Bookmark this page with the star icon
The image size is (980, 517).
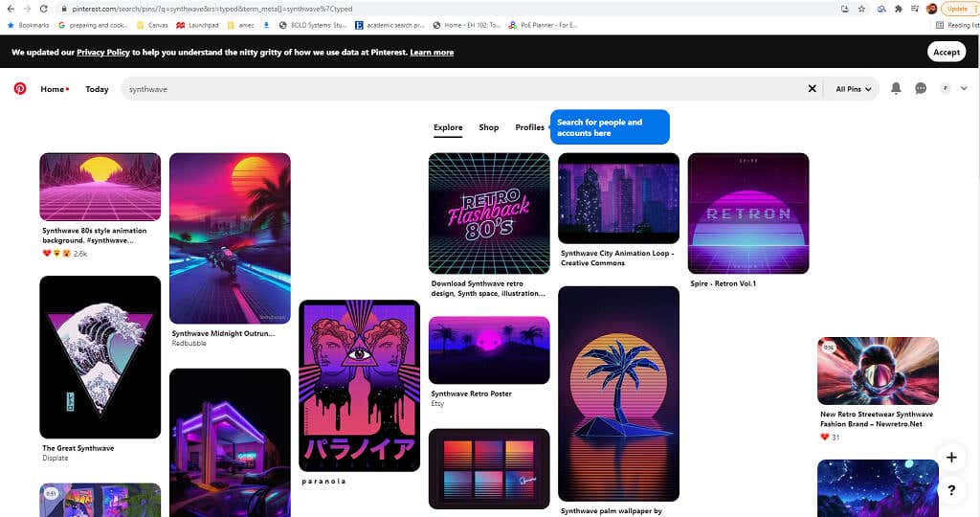[862, 9]
